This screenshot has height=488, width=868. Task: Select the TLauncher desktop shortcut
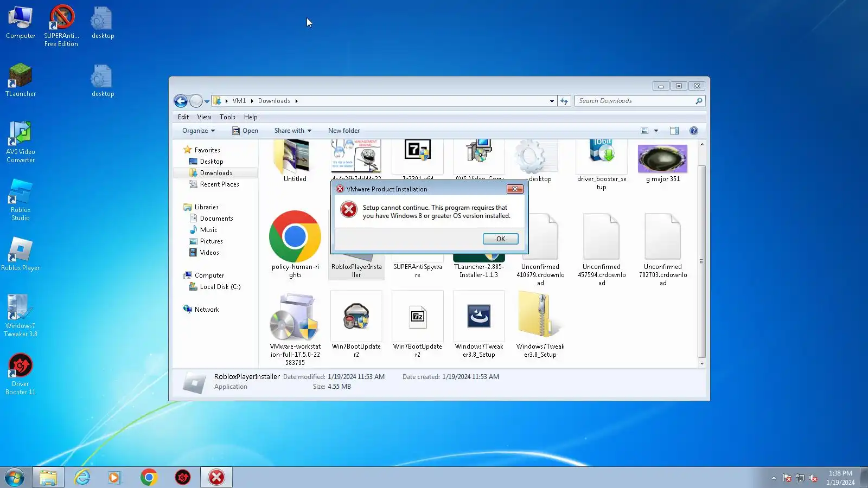[x=21, y=80]
